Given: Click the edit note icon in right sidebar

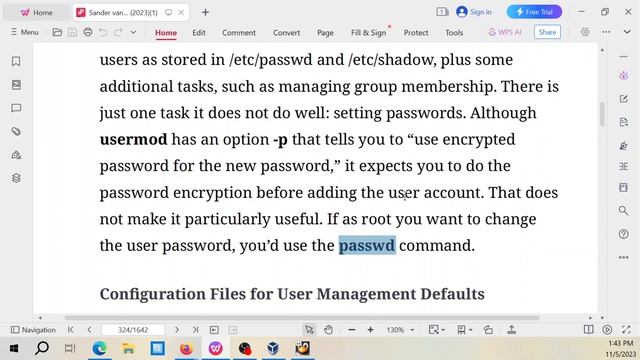Looking at the screenshot, I should pyautogui.click(x=623, y=99).
